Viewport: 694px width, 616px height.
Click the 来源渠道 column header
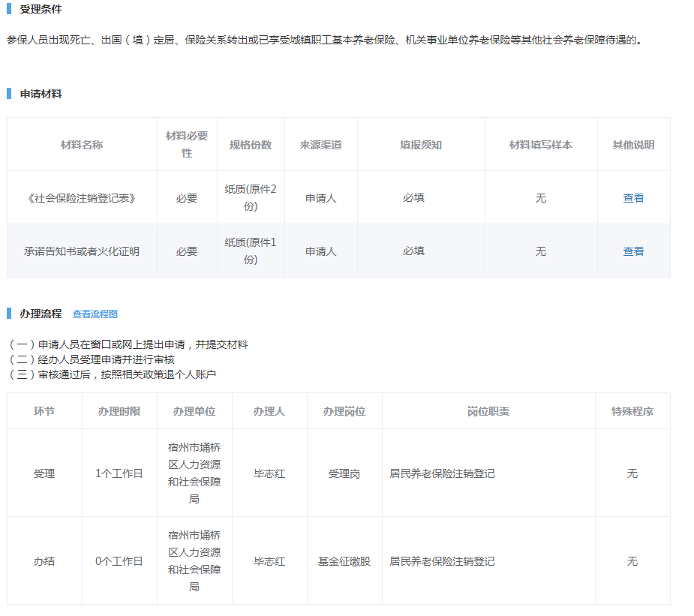point(320,145)
